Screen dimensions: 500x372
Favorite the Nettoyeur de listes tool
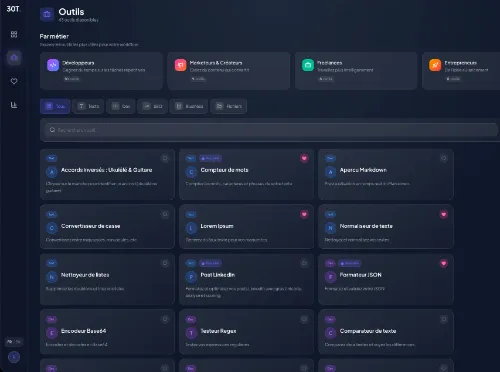(165, 263)
